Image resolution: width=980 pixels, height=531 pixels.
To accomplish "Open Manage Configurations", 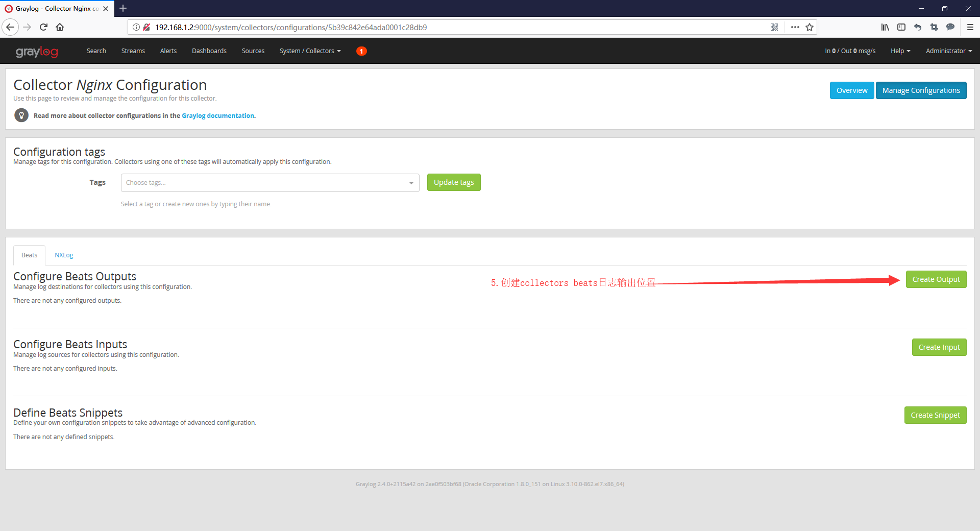I will pos(921,90).
